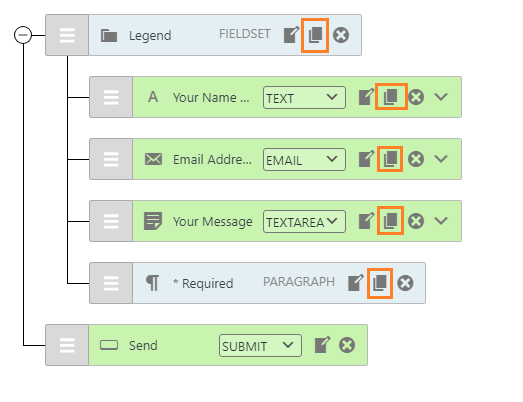The height and width of the screenshot is (402, 523).
Task: Delete the Send submit button row
Action: (x=347, y=345)
